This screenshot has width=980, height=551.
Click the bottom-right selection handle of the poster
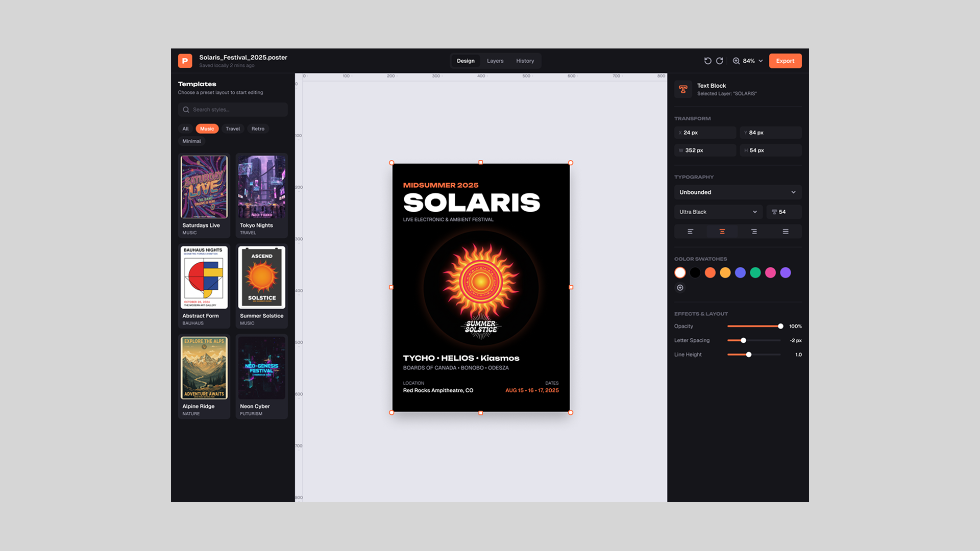(x=571, y=412)
